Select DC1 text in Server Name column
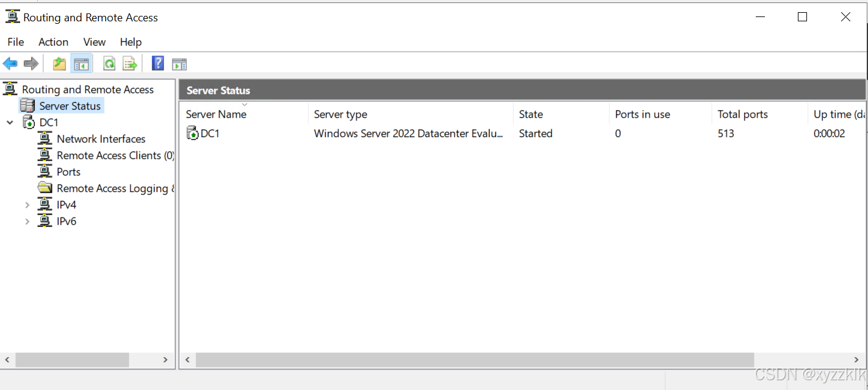The width and height of the screenshot is (868, 390). pos(210,133)
